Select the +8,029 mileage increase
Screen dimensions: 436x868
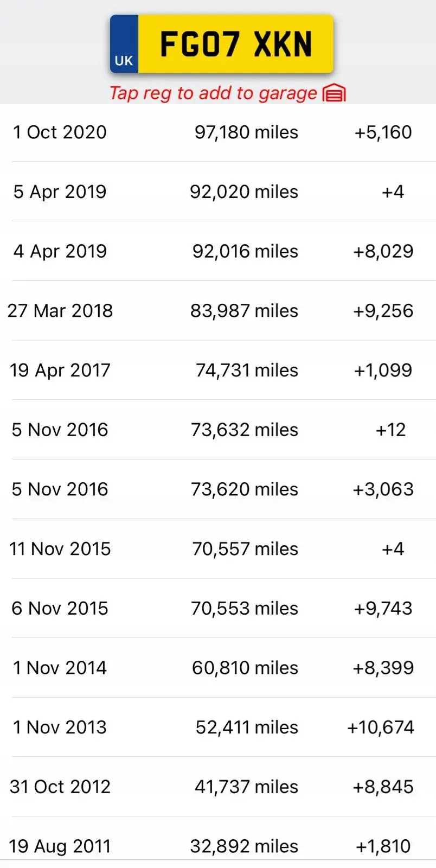pos(383,251)
